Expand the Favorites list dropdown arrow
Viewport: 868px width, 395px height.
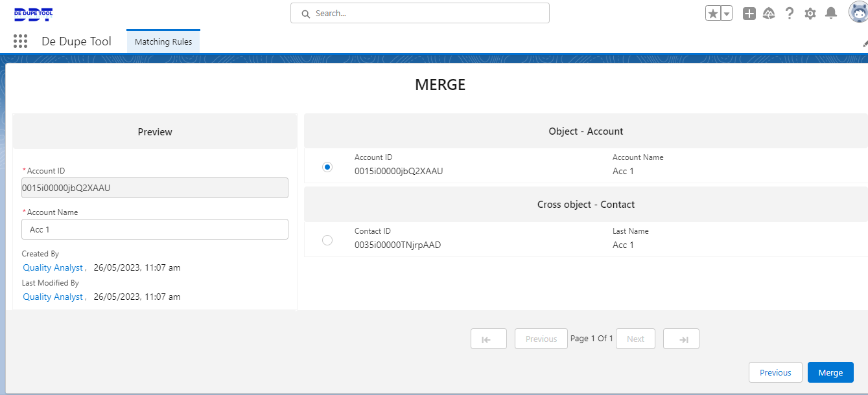pos(727,14)
